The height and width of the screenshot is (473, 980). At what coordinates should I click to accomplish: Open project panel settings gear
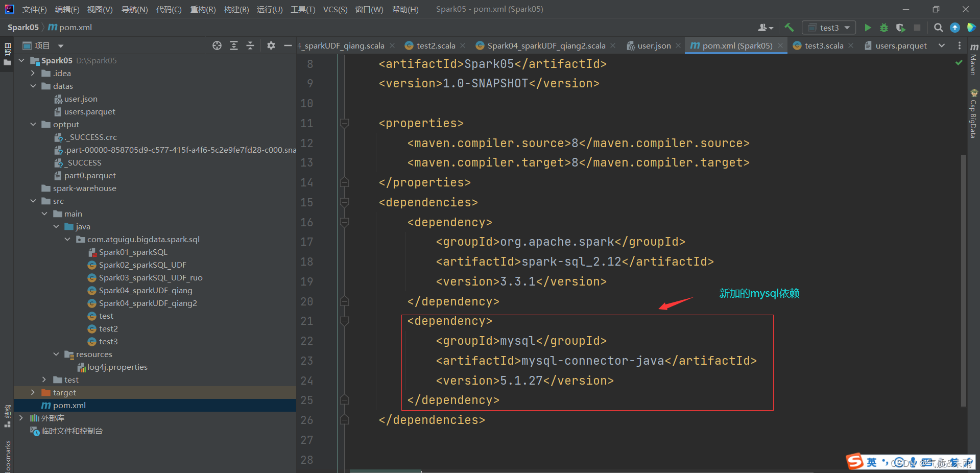click(271, 45)
